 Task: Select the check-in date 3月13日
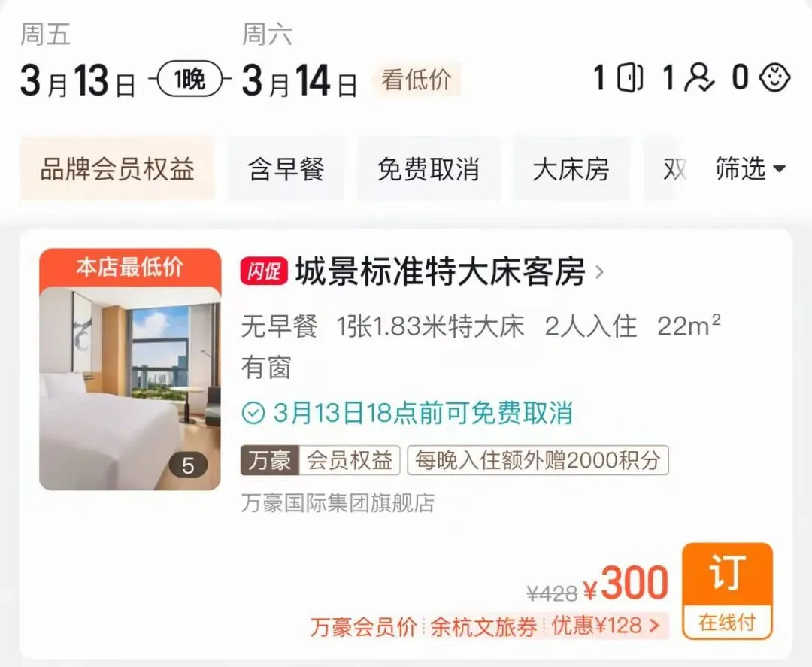click(x=77, y=80)
